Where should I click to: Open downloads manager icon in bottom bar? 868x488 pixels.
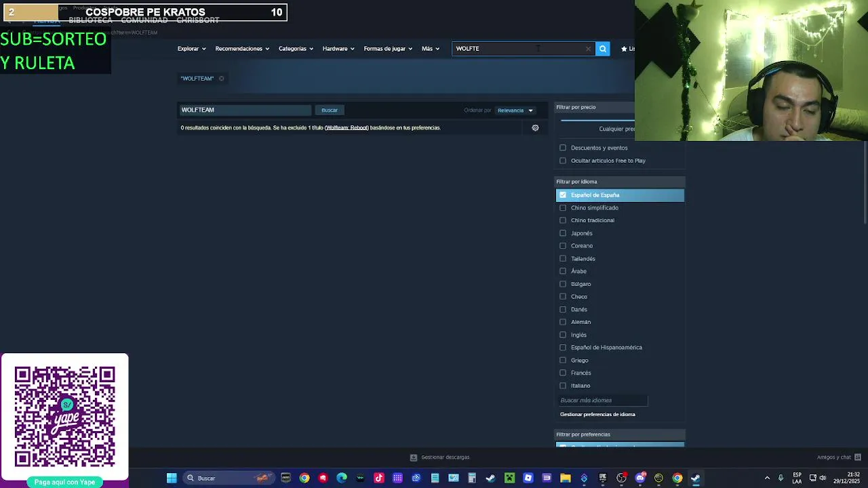click(414, 457)
